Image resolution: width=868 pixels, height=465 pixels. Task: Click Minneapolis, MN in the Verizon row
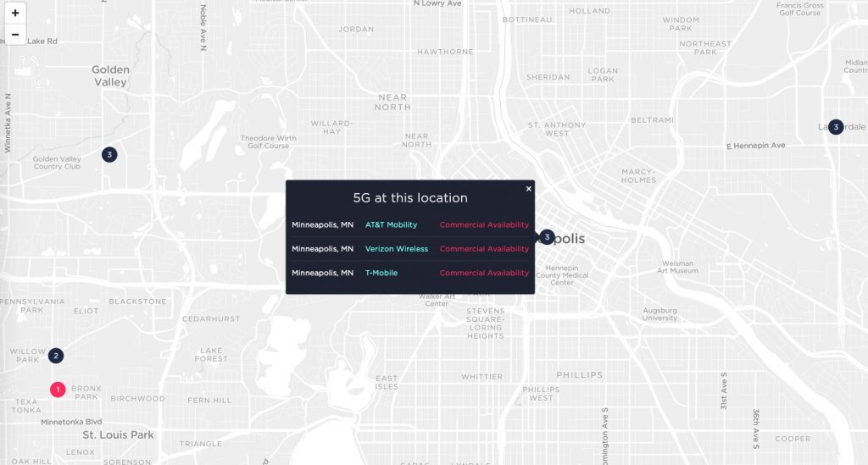coord(322,249)
